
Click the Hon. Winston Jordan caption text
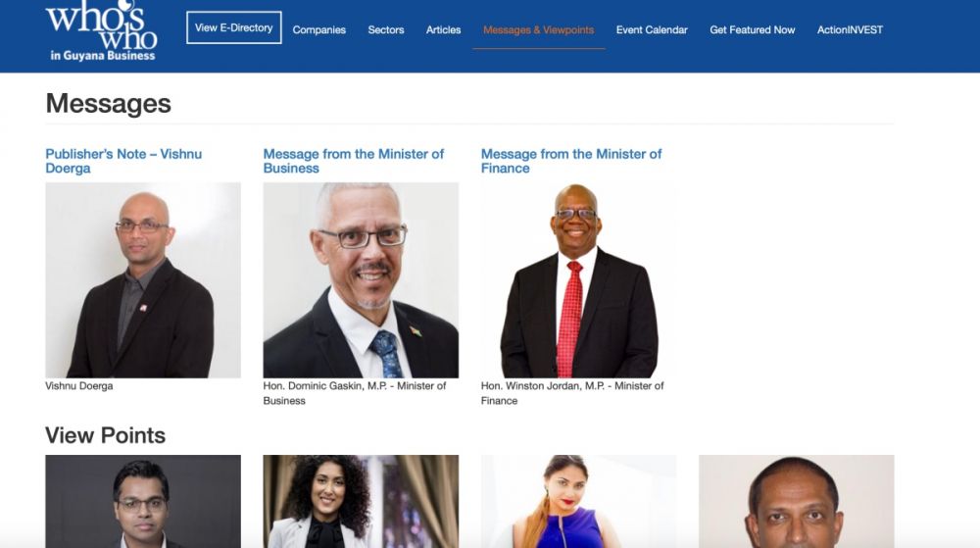coord(572,393)
